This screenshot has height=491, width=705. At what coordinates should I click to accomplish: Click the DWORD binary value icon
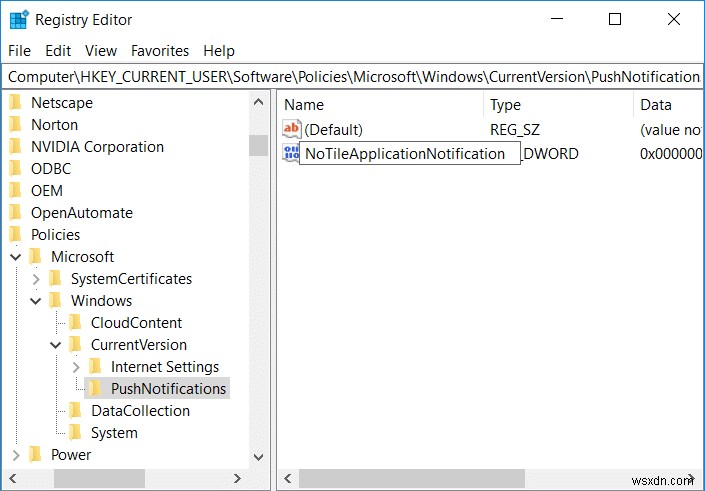click(290, 153)
